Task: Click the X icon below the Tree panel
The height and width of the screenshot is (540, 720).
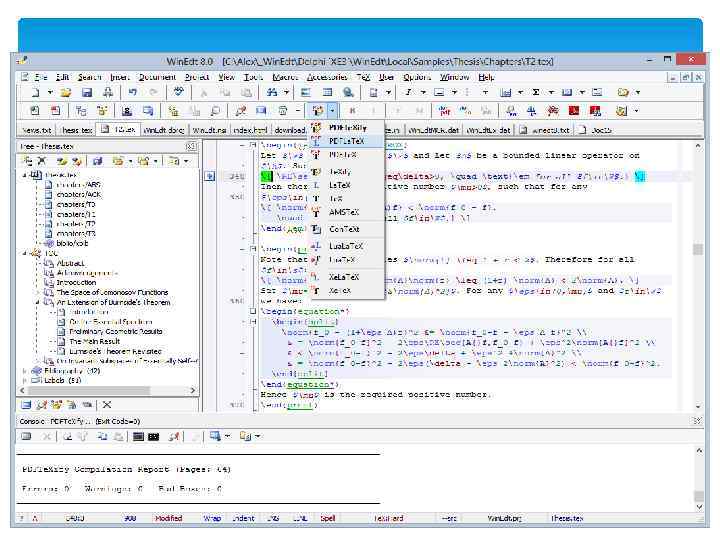Action: point(107,405)
